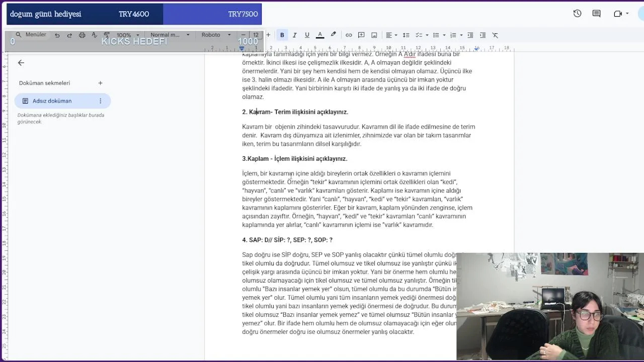Viewport: 644px width, 362px height.
Task: Click the print icon
Action: tap(82, 35)
